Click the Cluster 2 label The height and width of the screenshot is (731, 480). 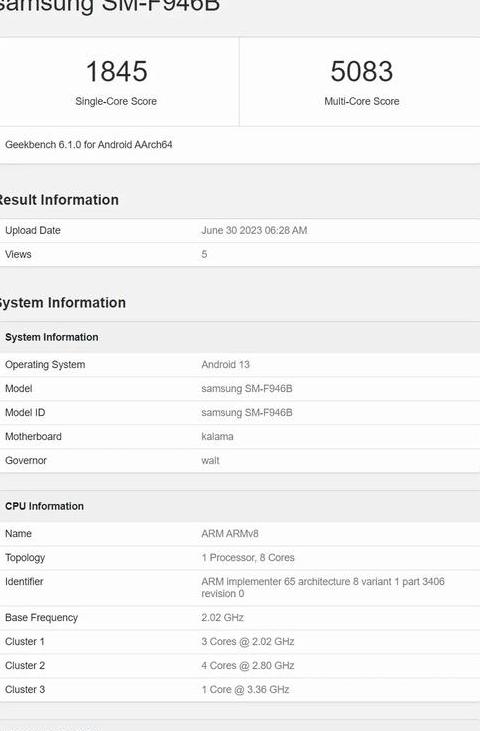25,666
